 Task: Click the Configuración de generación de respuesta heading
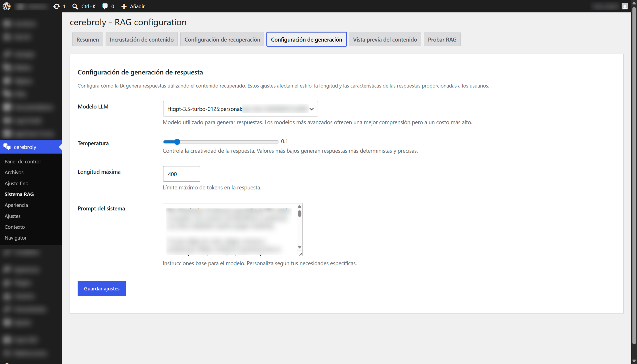coord(140,72)
